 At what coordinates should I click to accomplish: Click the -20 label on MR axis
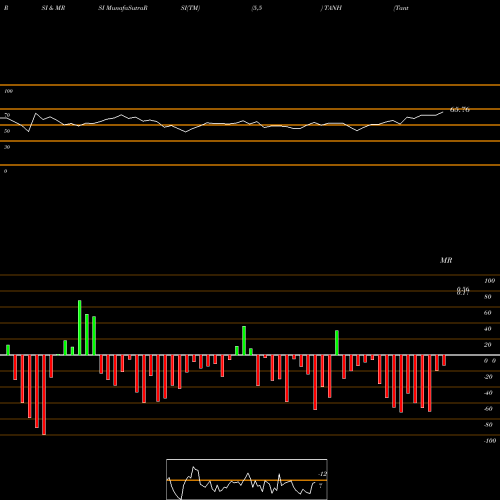pos(488,377)
